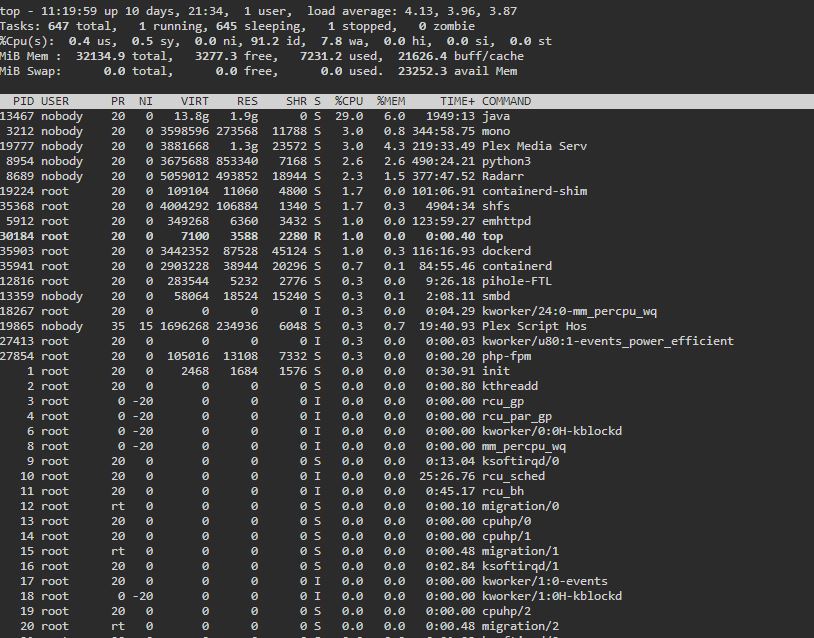Select the Radarr process name
The width and height of the screenshot is (814, 638).
503,177
